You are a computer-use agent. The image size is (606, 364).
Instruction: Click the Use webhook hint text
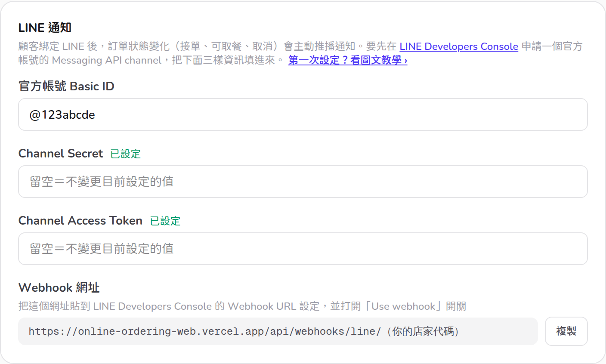click(x=242, y=306)
